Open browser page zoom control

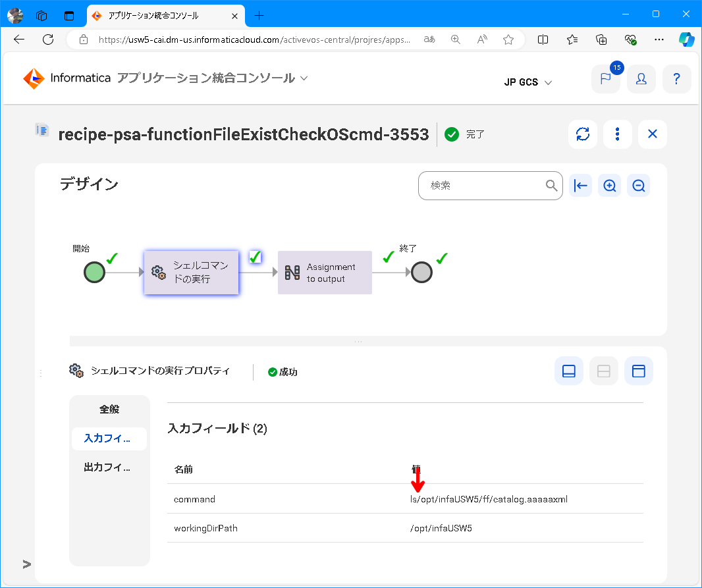click(x=455, y=40)
